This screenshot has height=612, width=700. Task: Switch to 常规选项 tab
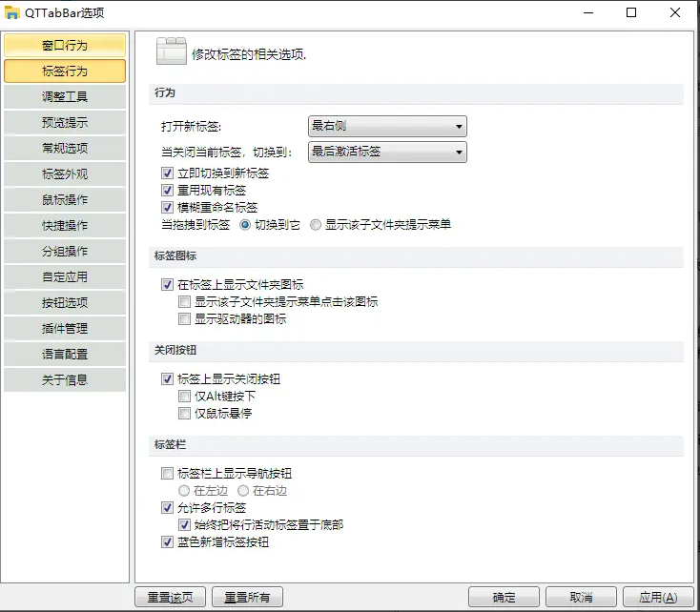point(65,148)
